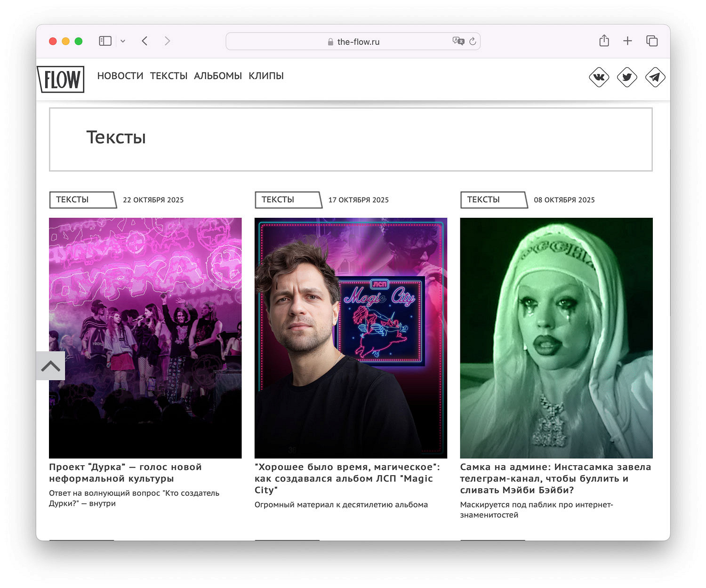This screenshot has height=588, width=706.
Task: Go back to the previous page
Action: tap(145, 41)
